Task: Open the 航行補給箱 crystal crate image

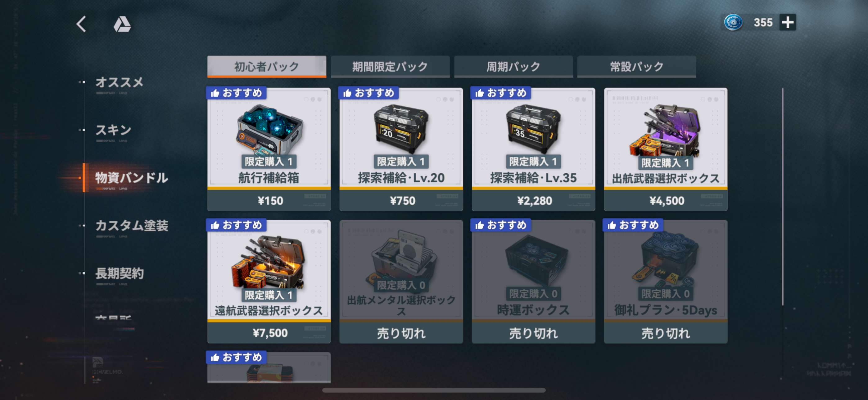Action: coord(270,128)
